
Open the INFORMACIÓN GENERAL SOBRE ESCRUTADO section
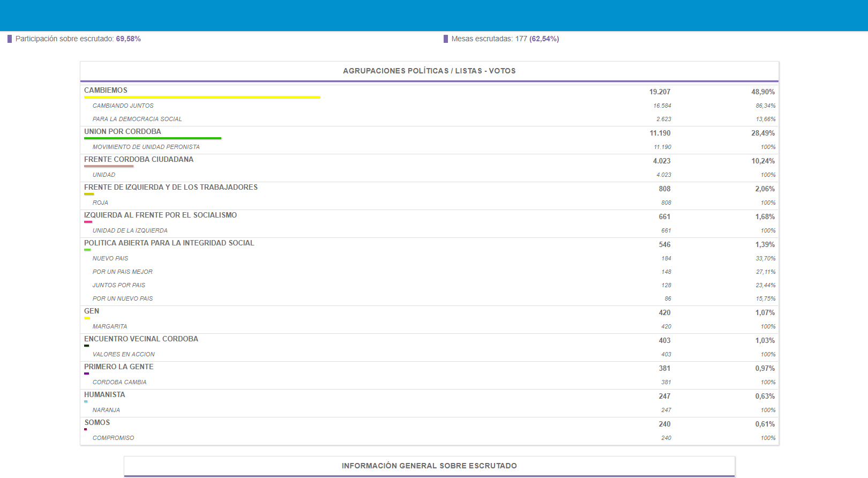(429, 466)
